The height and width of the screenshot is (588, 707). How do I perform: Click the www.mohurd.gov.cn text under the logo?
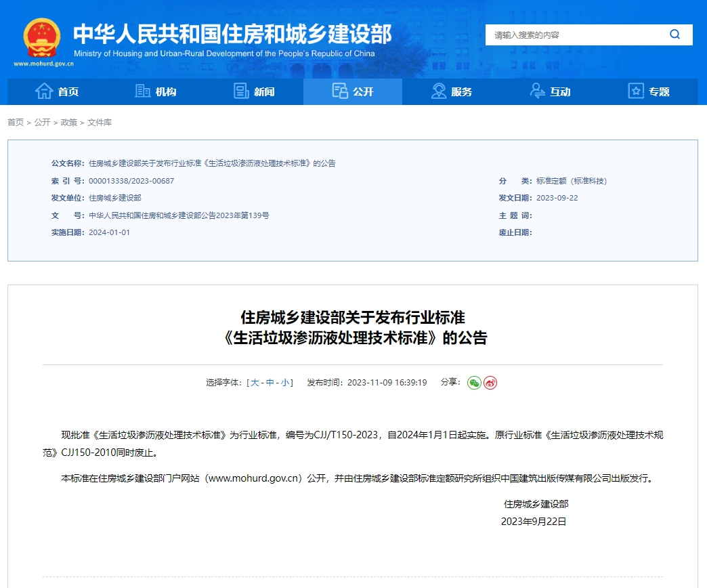point(44,64)
